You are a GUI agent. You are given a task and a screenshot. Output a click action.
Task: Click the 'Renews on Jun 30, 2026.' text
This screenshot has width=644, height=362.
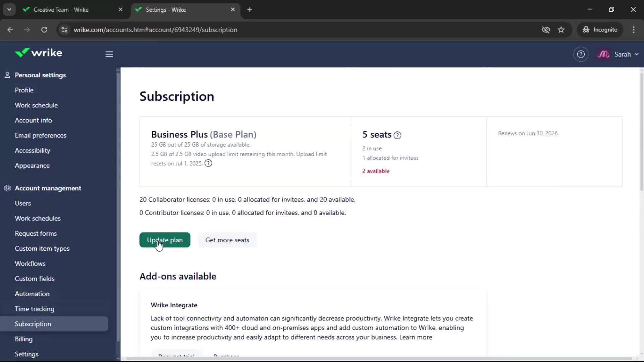point(528,133)
